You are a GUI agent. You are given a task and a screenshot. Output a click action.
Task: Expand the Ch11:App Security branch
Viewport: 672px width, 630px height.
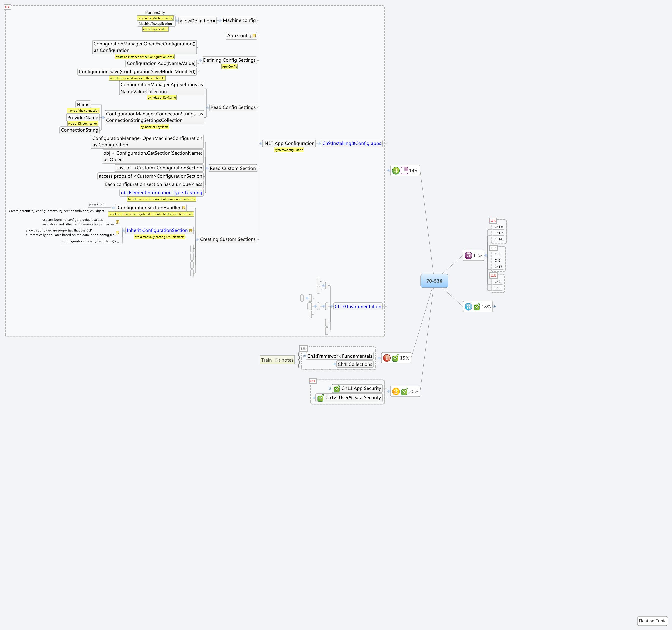[330, 389]
